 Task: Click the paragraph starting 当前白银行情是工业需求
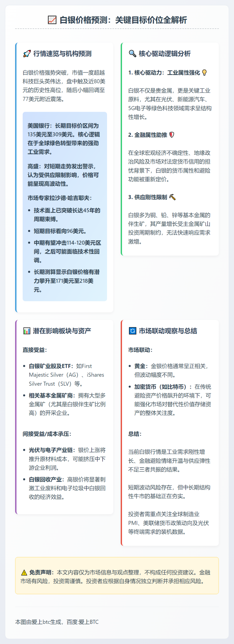(169, 461)
